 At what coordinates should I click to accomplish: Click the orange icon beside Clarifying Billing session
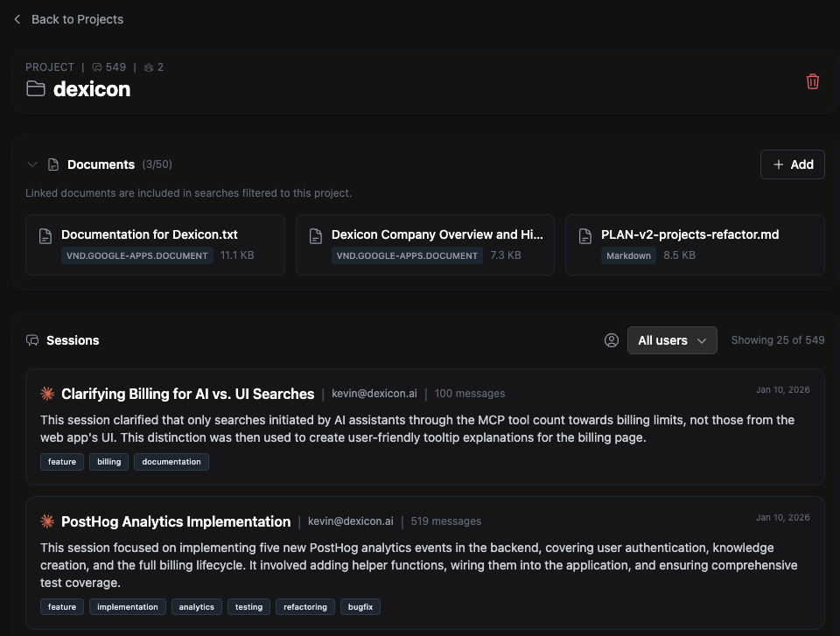point(47,394)
